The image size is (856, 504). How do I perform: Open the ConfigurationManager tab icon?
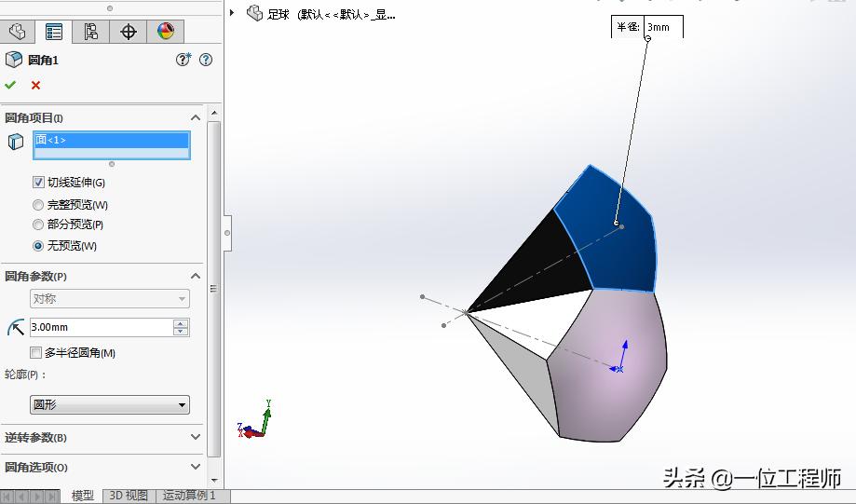[x=91, y=32]
